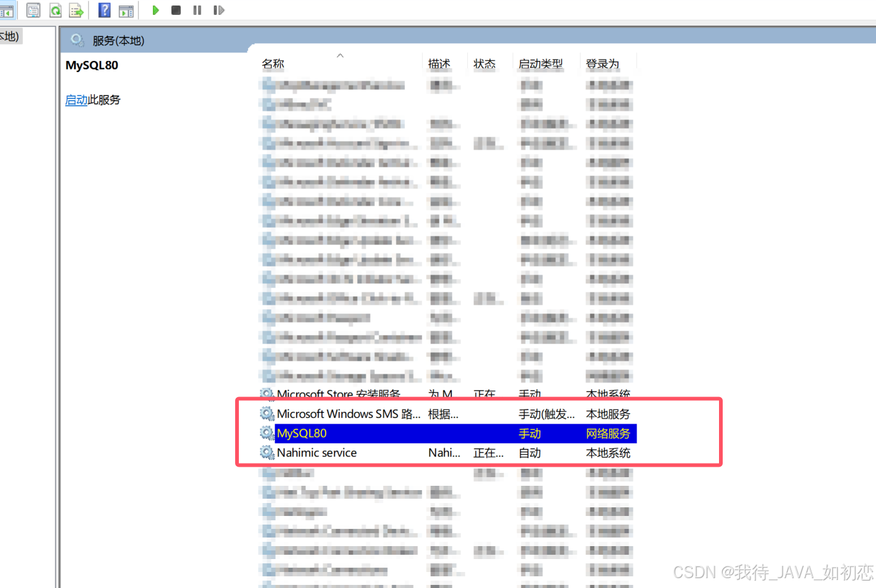
Task: Click the gear icon beside 服务(本地)
Action: (x=76, y=40)
